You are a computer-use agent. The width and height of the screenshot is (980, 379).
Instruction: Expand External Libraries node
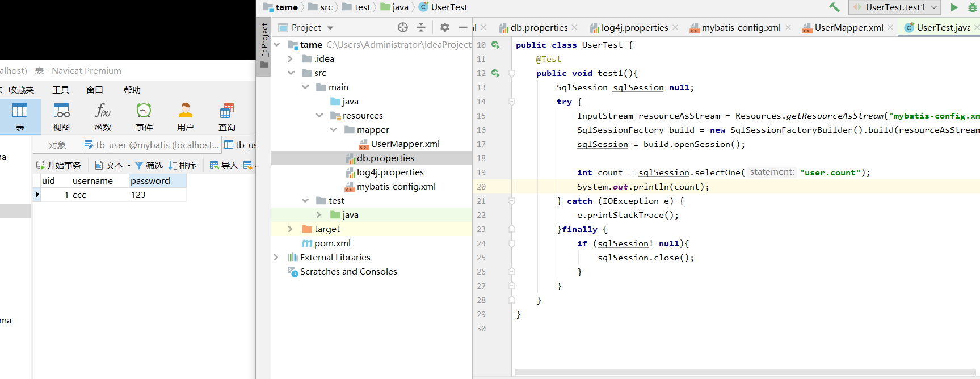pos(276,257)
